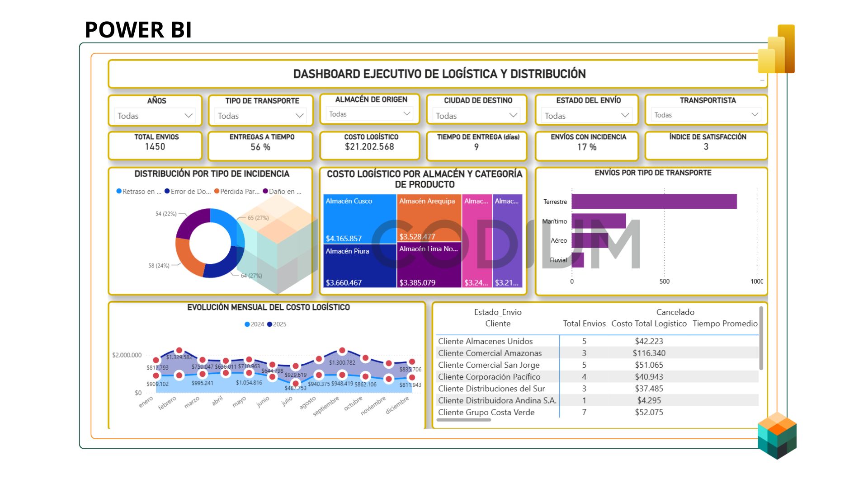Click the EVOLUCIÓN MENSUAL DEL COSTO LOGÍSTICO title
868x488 pixels.
point(269,307)
